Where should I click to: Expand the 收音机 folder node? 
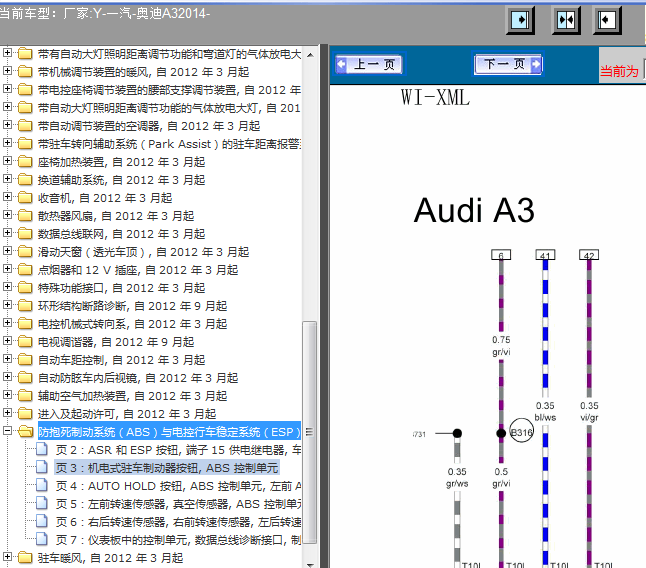point(7,197)
